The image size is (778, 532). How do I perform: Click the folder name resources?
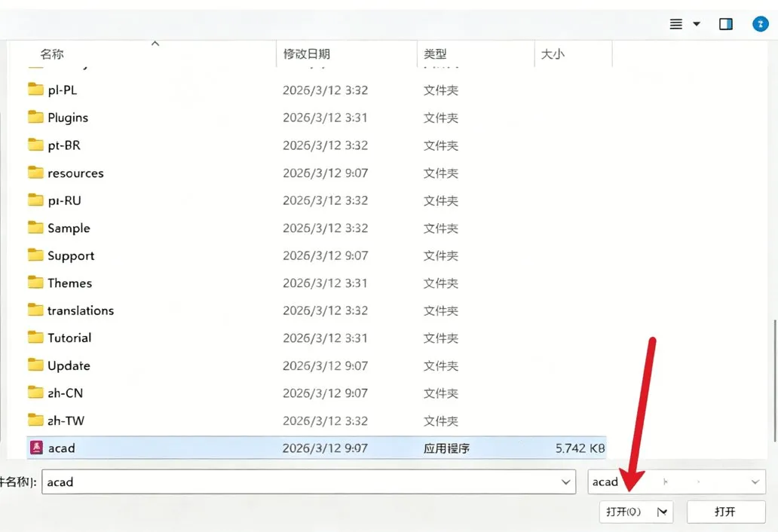click(76, 173)
